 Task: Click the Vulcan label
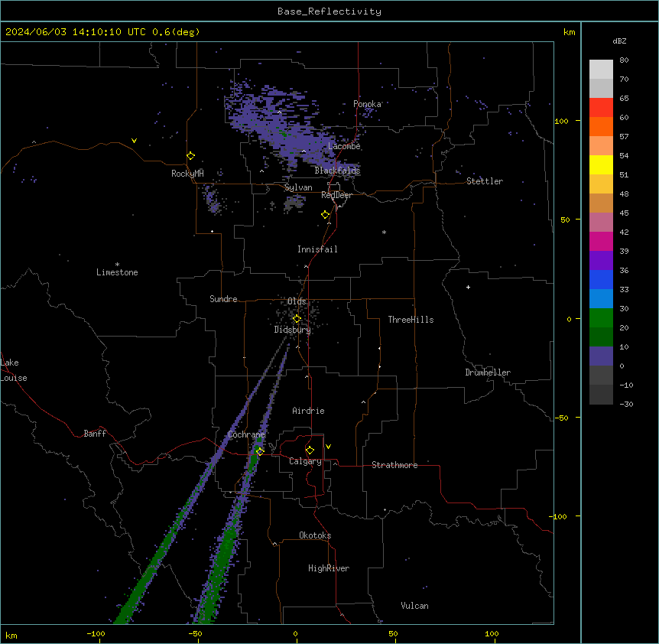pyautogui.click(x=415, y=606)
